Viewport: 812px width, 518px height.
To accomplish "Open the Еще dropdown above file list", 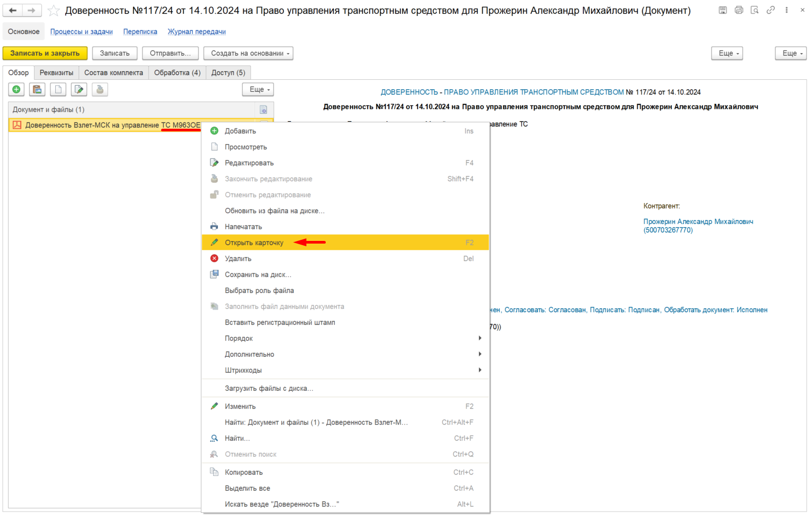I will pyautogui.click(x=258, y=89).
